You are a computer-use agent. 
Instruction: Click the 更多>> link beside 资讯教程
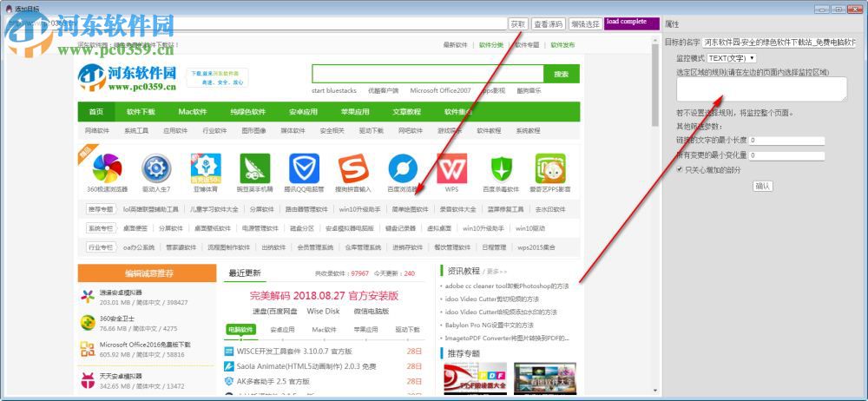coord(496,272)
